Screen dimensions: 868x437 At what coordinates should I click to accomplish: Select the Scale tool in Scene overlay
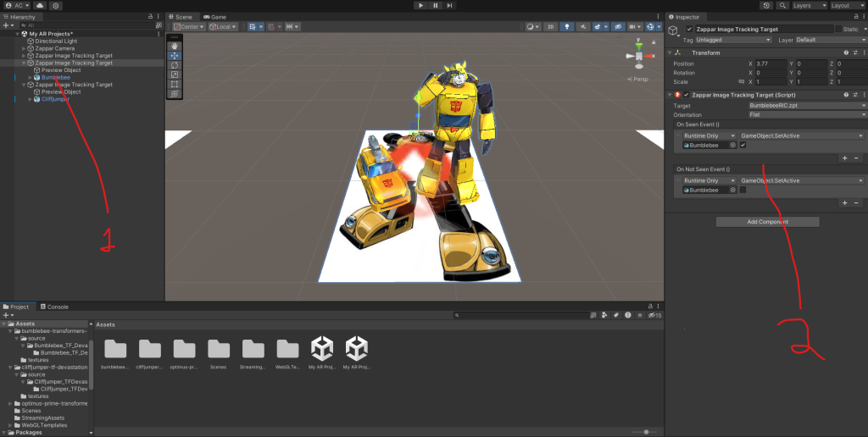(x=174, y=75)
